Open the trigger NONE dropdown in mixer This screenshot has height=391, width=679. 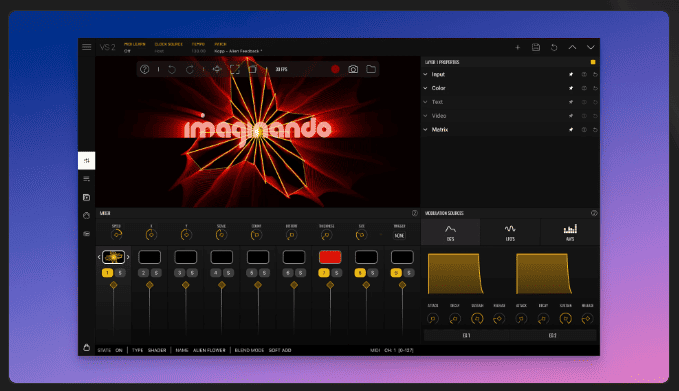coord(399,236)
